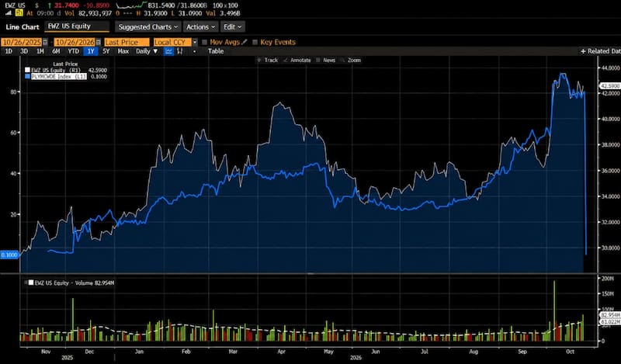The image size is (621, 364).
Task: Click the pencil icon beside Mov Avgs
Action: click(245, 42)
